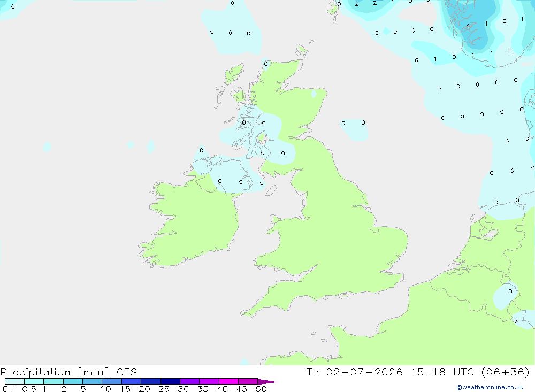
Task: Select legend swatch between 1 and 2
Action: click(x=53, y=381)
